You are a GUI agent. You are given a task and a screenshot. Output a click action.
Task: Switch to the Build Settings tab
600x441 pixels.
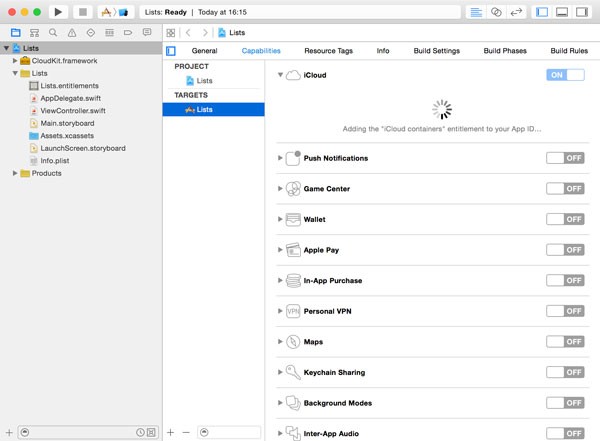[x=437, y=51]
